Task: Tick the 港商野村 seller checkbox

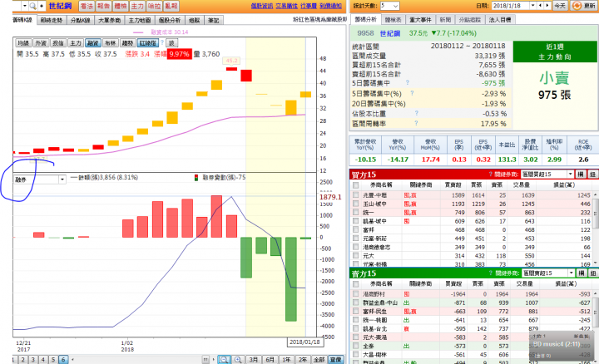Action: point(356,294)
